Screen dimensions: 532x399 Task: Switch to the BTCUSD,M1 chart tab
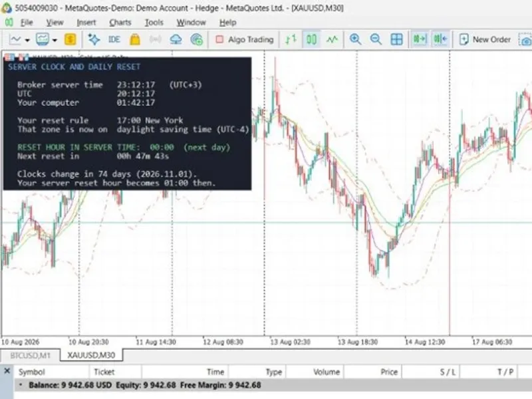coord(30,355)
